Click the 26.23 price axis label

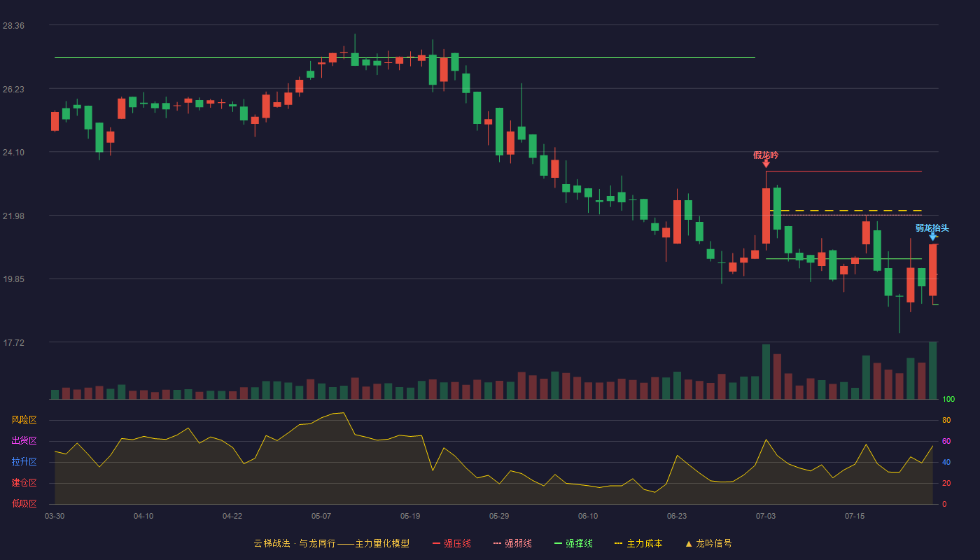coord(13,89)
